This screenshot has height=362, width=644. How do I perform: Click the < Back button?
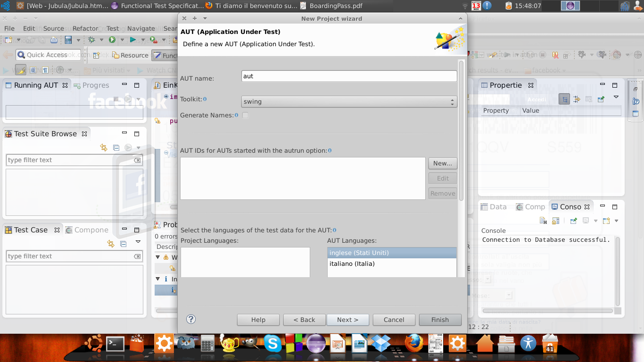pos(304,320)
